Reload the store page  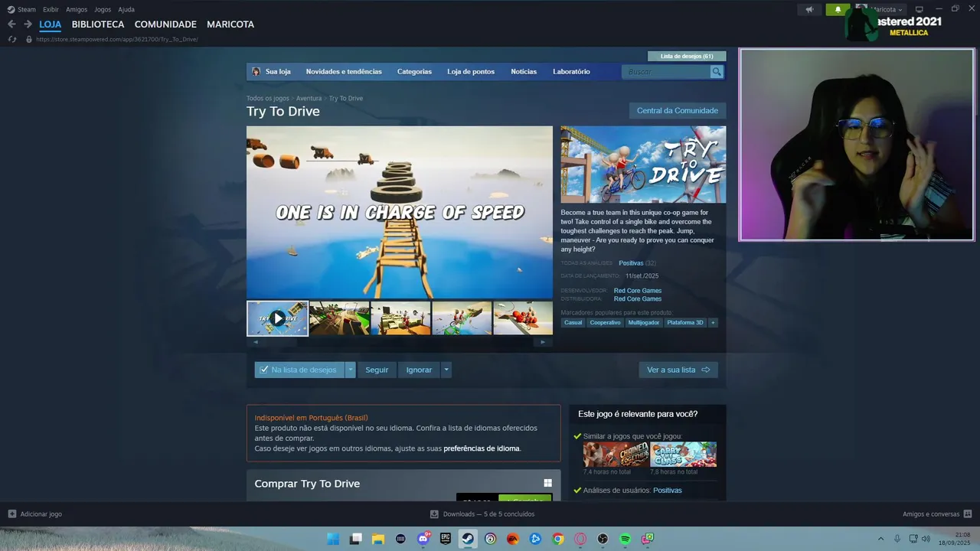point(11,39)
